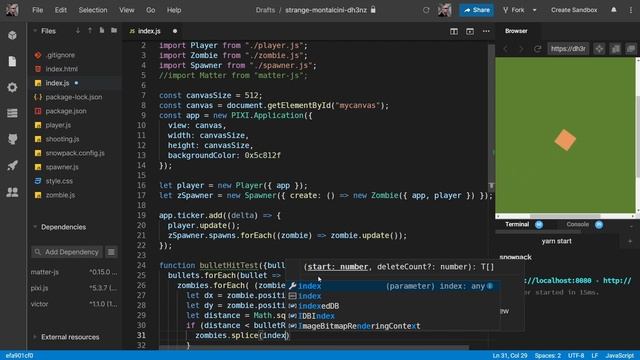Select the first 'index' parameter autocomplete suggestion
The image size is (640, 360).
point(393,286)
